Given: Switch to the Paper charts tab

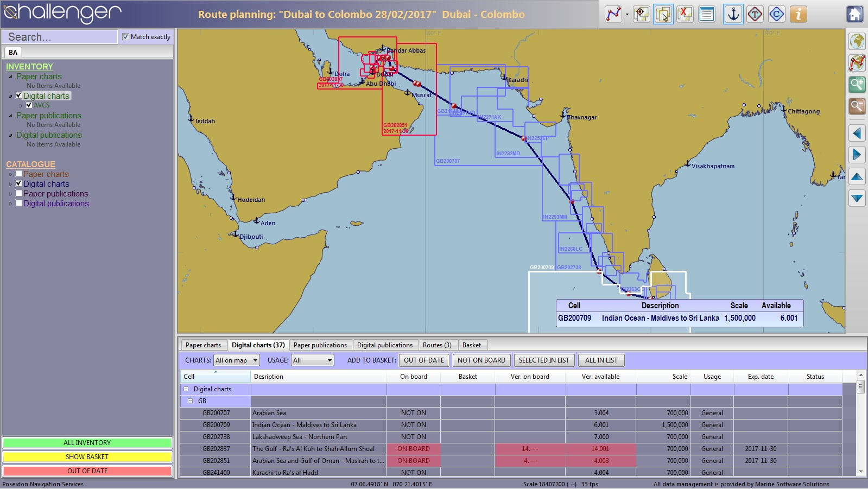Looking at the screenshot, I should click(203, 345).
